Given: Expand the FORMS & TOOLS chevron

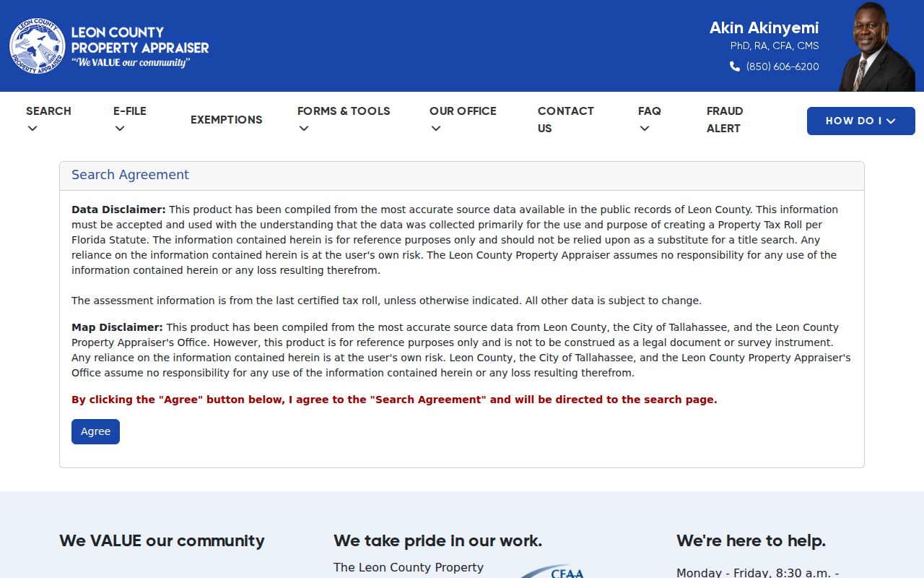Looking at the screenshot, I should pos(304,129).
